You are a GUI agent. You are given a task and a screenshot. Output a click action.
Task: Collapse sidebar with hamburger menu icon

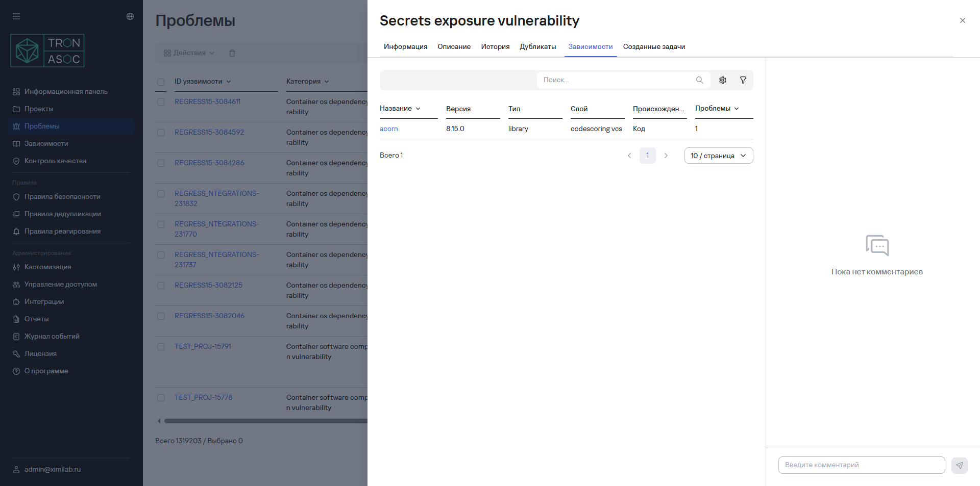coord(16,16)
